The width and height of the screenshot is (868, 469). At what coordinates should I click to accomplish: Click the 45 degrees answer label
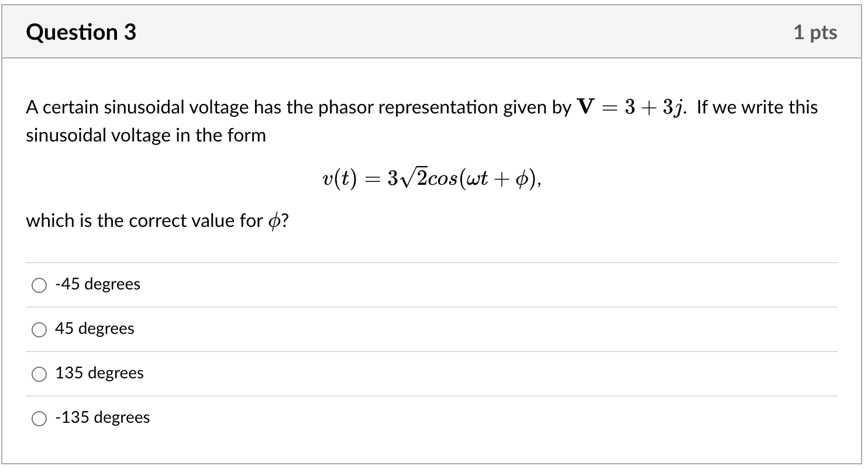pyautogui.click(x=94, y=329)
